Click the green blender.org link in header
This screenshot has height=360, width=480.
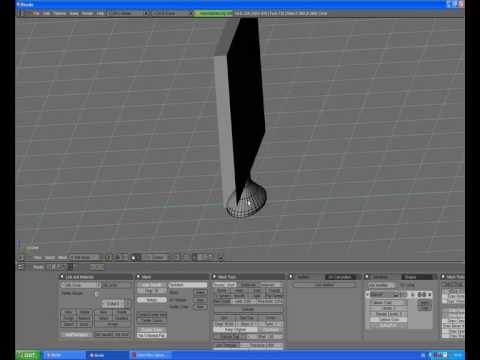(x=213, y=14)
